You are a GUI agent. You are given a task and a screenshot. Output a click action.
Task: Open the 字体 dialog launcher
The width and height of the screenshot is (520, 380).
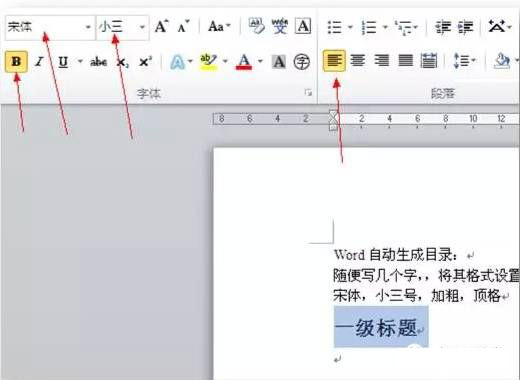click(308, 93)
